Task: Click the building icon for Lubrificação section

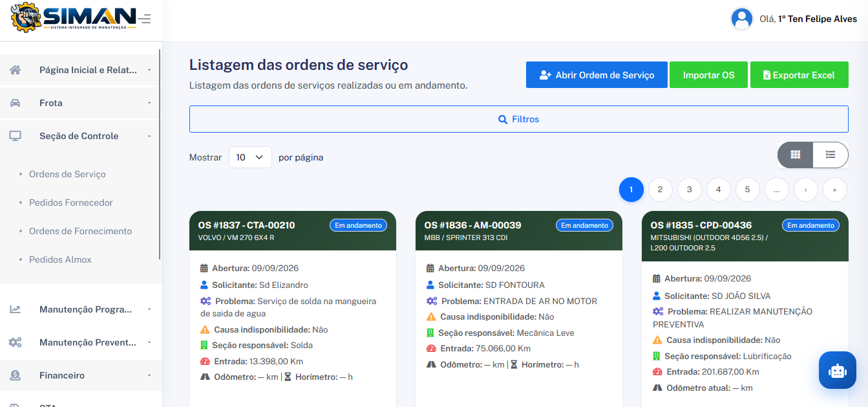Action: tap(657, 356)
